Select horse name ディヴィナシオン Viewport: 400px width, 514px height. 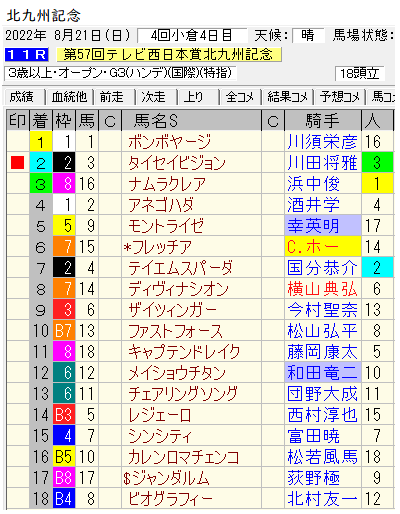(x=178, y=289)
